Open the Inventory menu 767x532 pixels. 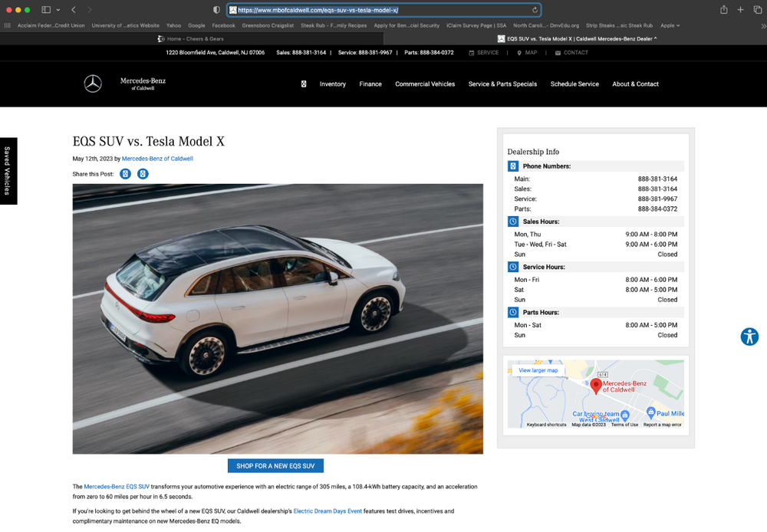pos(333,84)
